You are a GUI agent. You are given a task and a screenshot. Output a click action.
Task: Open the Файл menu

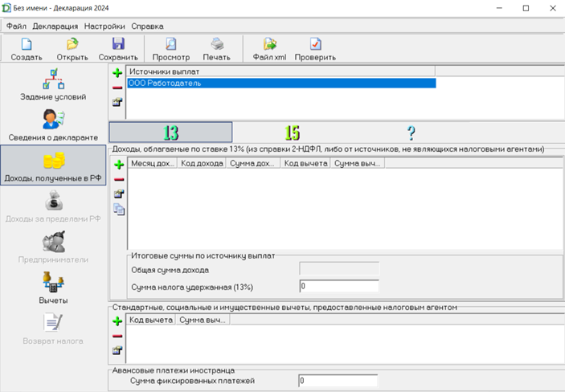click(16, 26)
